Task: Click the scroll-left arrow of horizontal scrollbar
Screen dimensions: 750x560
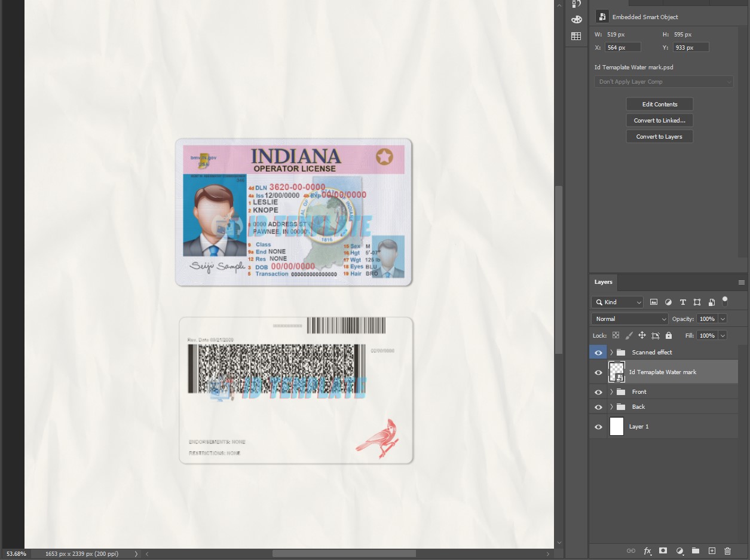Action: click(x=147, y=554)
